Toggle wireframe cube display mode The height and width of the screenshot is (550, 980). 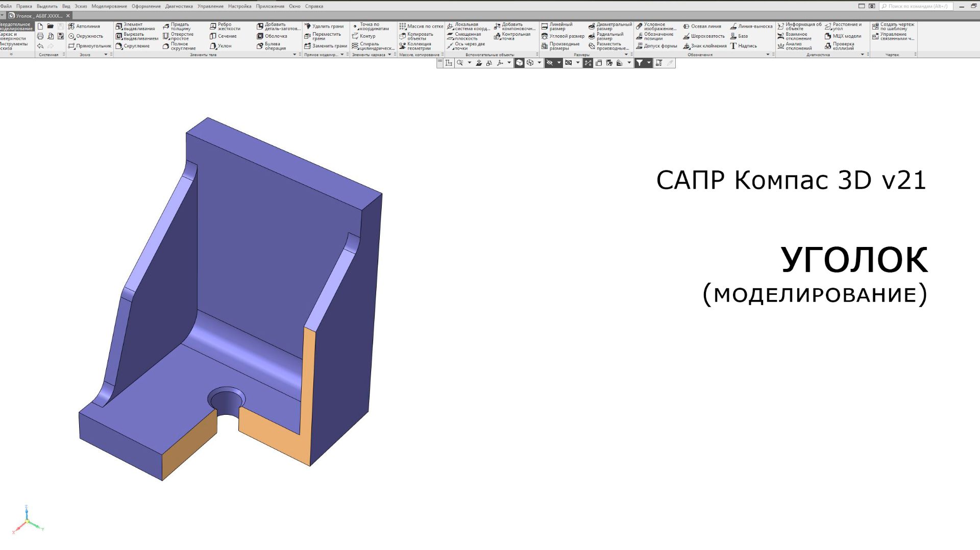[530, 63]
